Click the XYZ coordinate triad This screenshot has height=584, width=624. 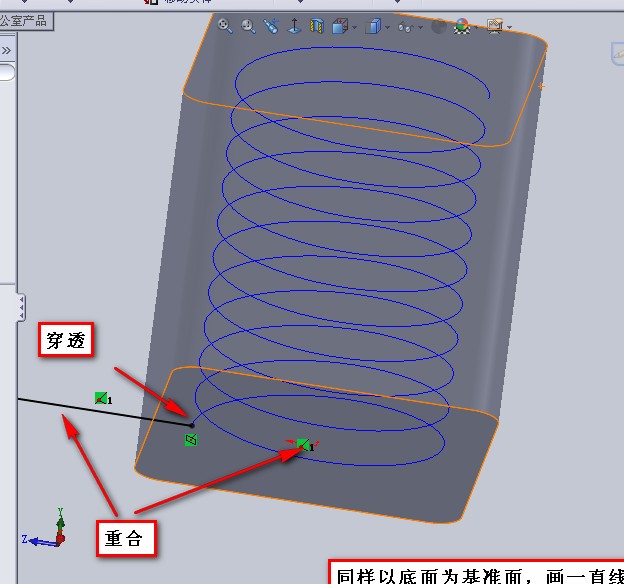pos(45,528)
